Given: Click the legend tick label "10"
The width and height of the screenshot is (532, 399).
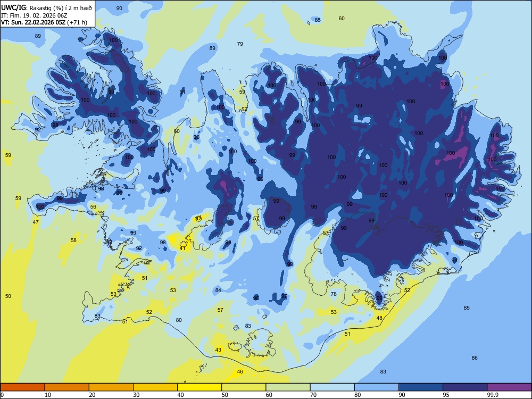Looking at the screenshot, I should [x=48, y=395].
